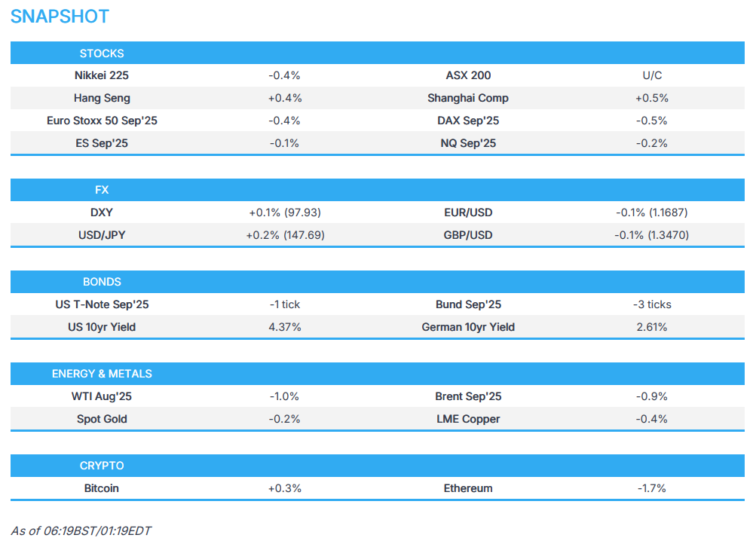Image resolution: width=756 pixels, height=541 pixels.
Task: Click the Nikkei 225 row label
Action: pyautogui.click(x=102, y=75)
